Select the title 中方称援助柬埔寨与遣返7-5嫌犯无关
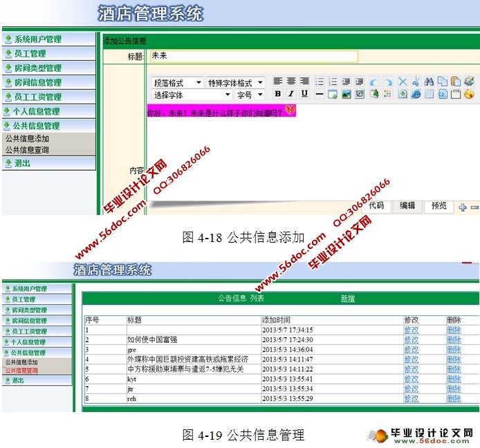The image size is (480, 448). tap(185, 369)
